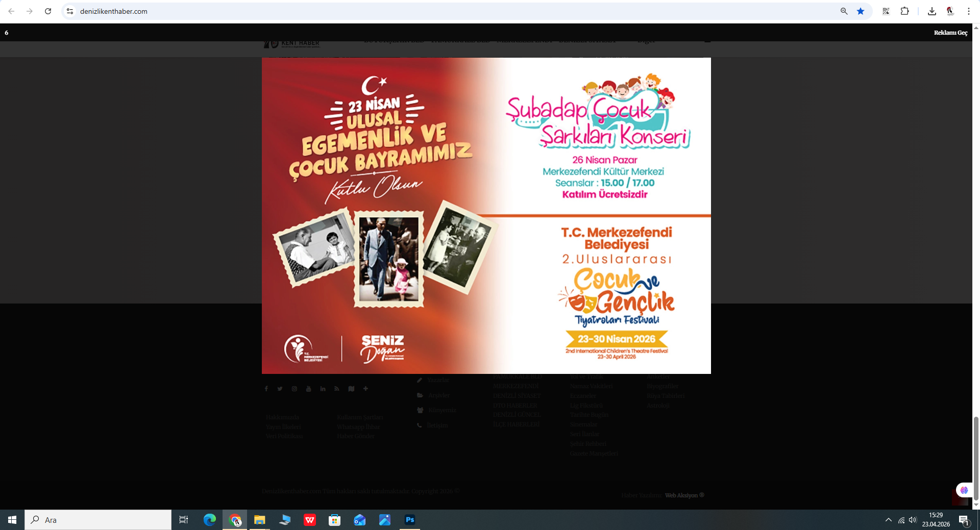Click the Reklamı Geç skip-ad link

click(950, 33)
